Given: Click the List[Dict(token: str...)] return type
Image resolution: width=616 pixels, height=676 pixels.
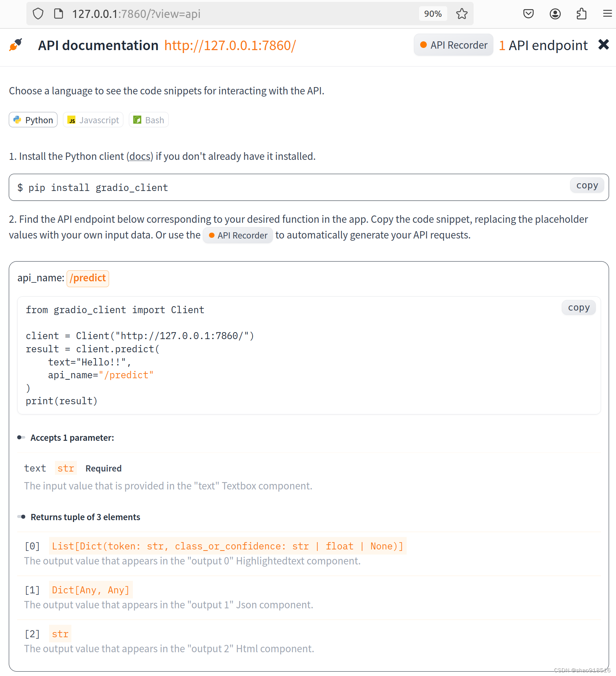Looking at the screenshot, I should pos(227,546).
